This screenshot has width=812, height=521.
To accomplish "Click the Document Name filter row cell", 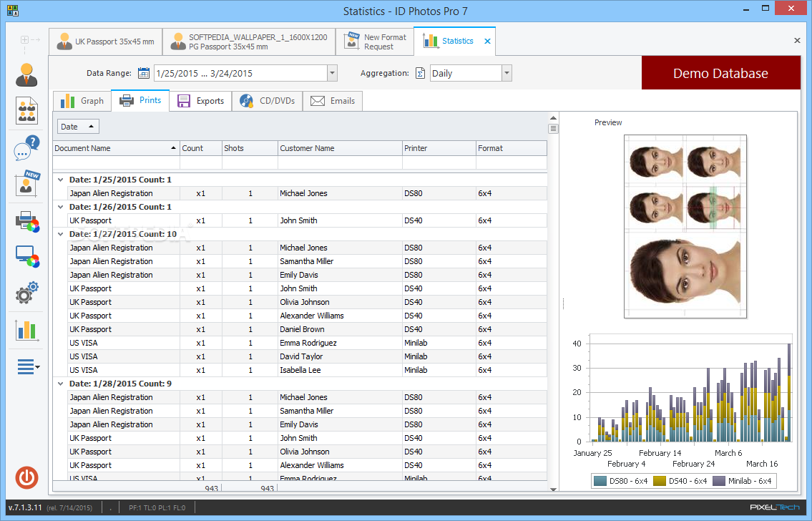I will [116, 162].
